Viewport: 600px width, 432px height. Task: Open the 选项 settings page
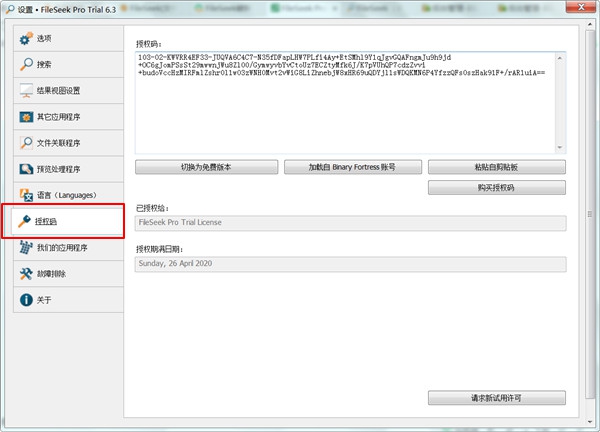click(x=68, y=38)
